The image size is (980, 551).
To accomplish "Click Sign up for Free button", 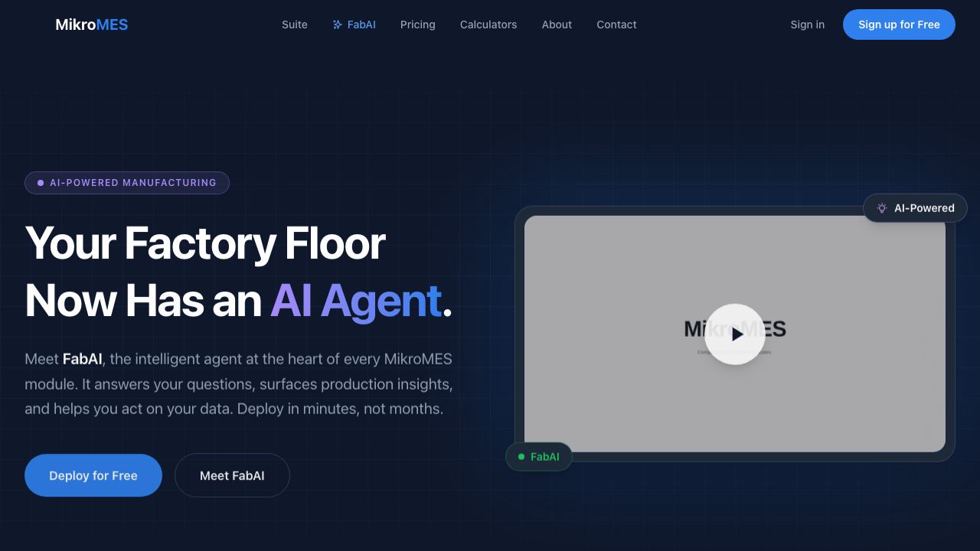I will point(899,24).
